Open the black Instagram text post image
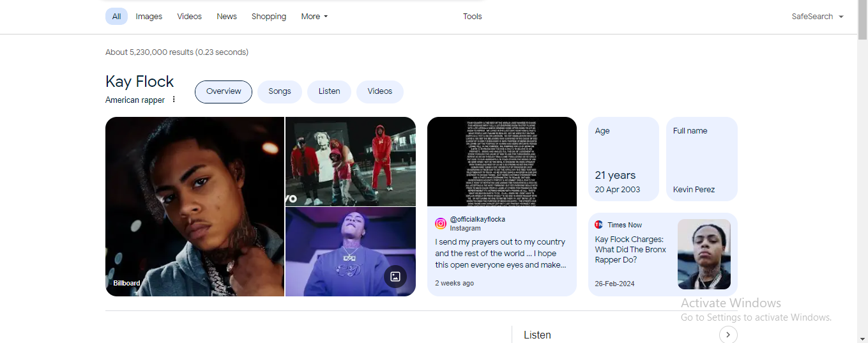The image size is (868, 343). click(x=502, y=162)
